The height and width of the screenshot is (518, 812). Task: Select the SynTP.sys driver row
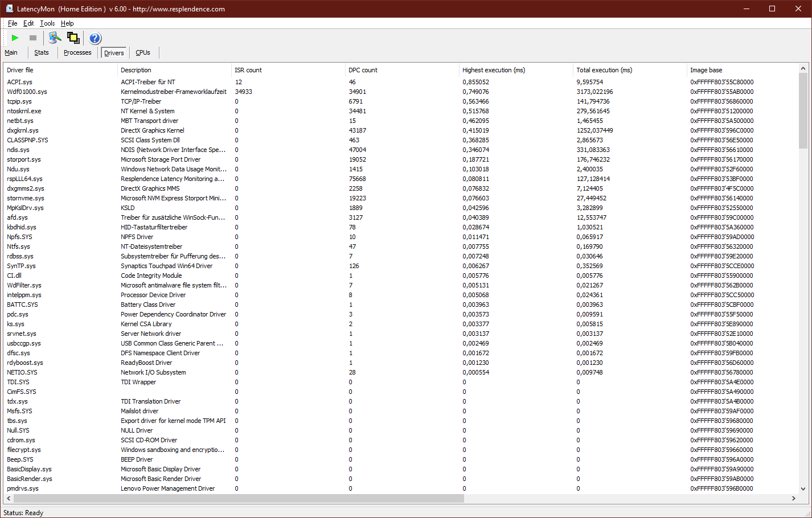[401, 266]
